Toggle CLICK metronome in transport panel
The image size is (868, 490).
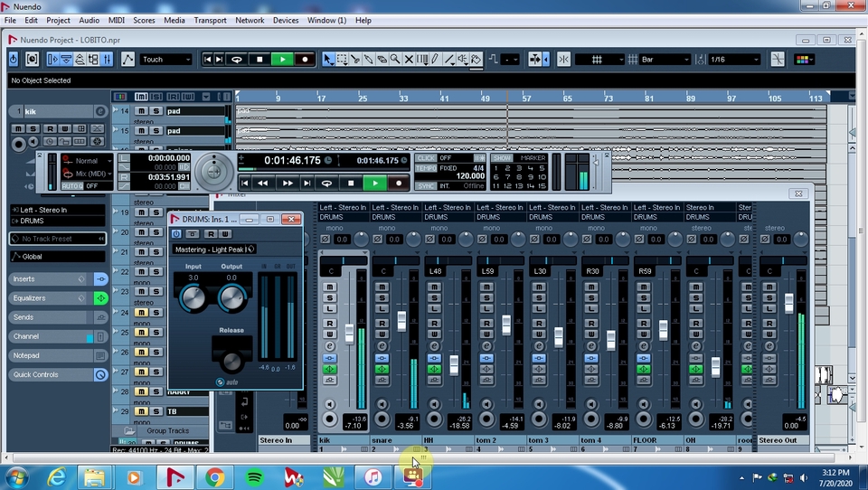[x=426, y=158]
